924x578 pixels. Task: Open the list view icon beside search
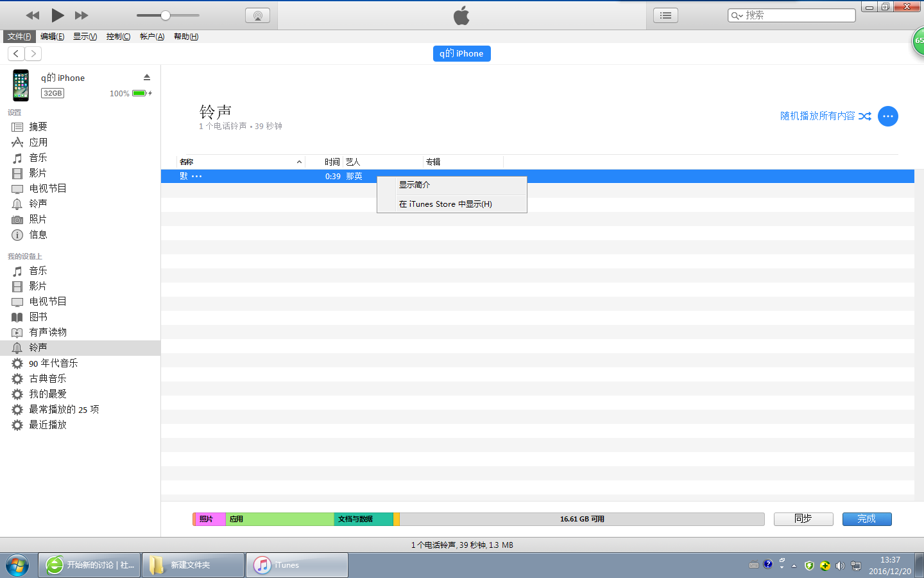pyautogui.click(x=665, y=15)
